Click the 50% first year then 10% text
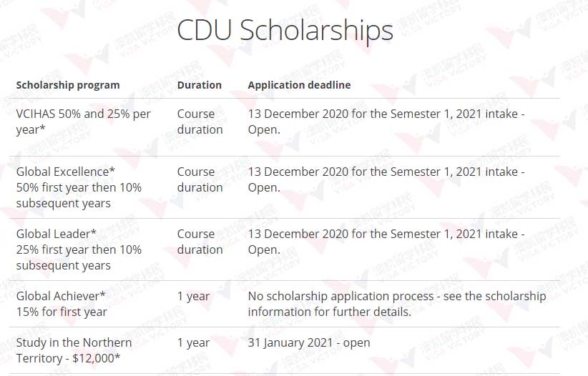The height and width of the screenshot is (376, 588). click(x=79, y=187)
